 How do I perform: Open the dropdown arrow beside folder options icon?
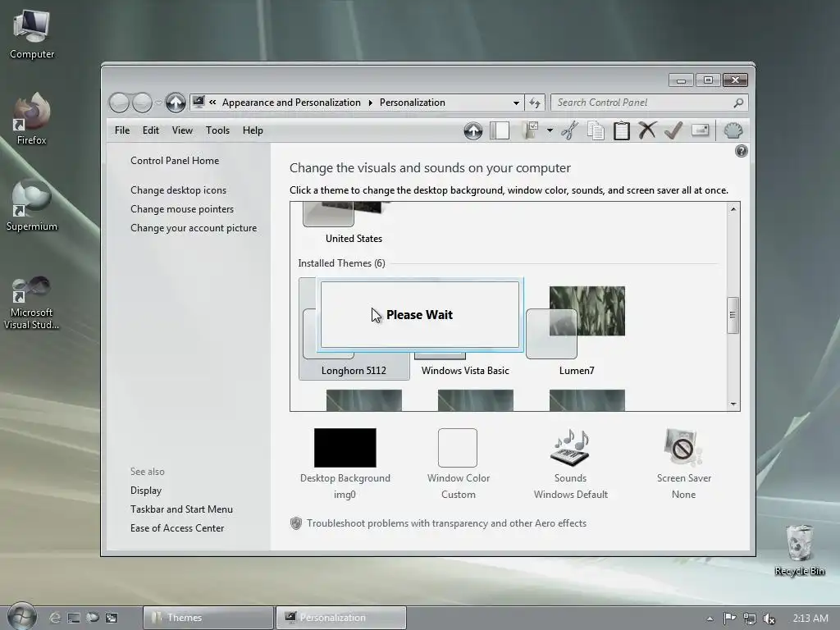(550, 130)
